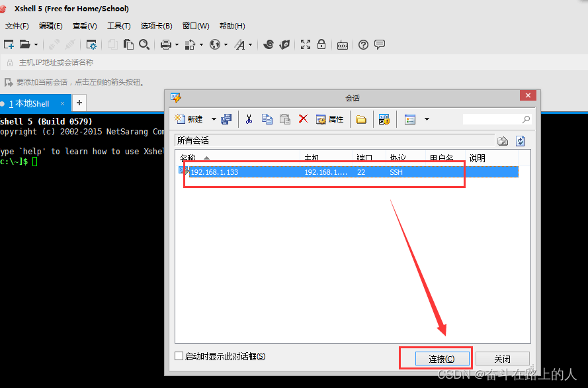
Task: Open the 查看(V) menu
Action: tap(85, 26)
